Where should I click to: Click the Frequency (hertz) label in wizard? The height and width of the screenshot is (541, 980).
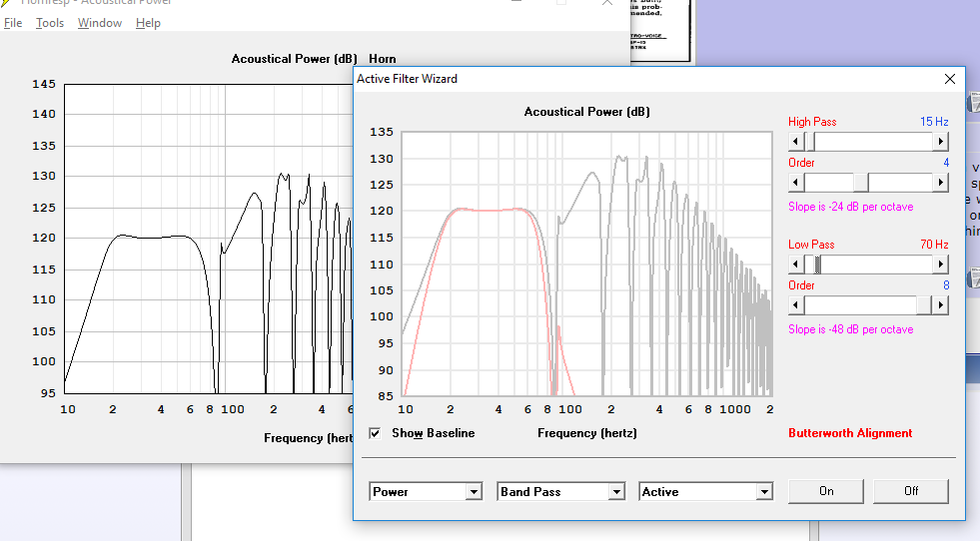[x=586, y=433]
